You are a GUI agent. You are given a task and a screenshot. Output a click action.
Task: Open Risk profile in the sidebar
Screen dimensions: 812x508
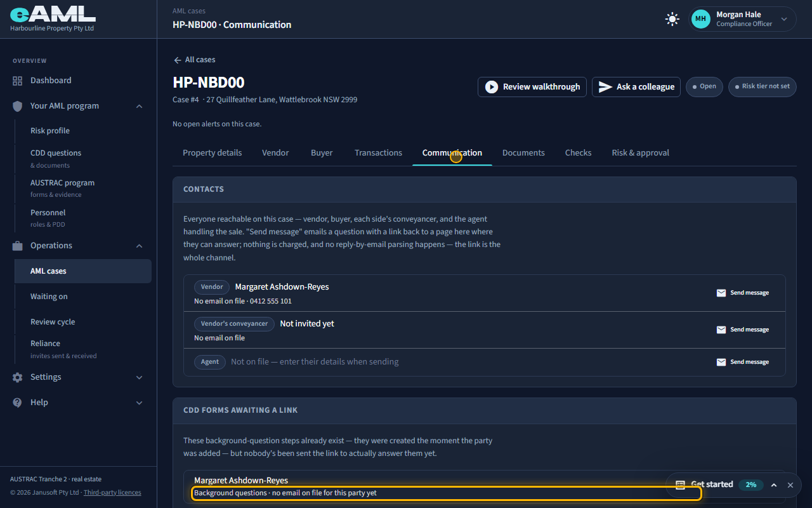click(83, 131)
